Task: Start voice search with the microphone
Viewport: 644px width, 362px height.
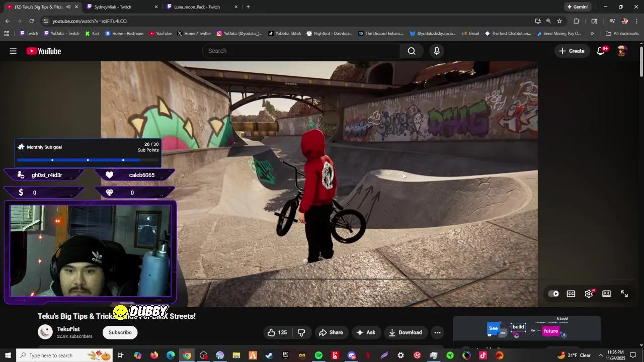Action: pos(437,51)
